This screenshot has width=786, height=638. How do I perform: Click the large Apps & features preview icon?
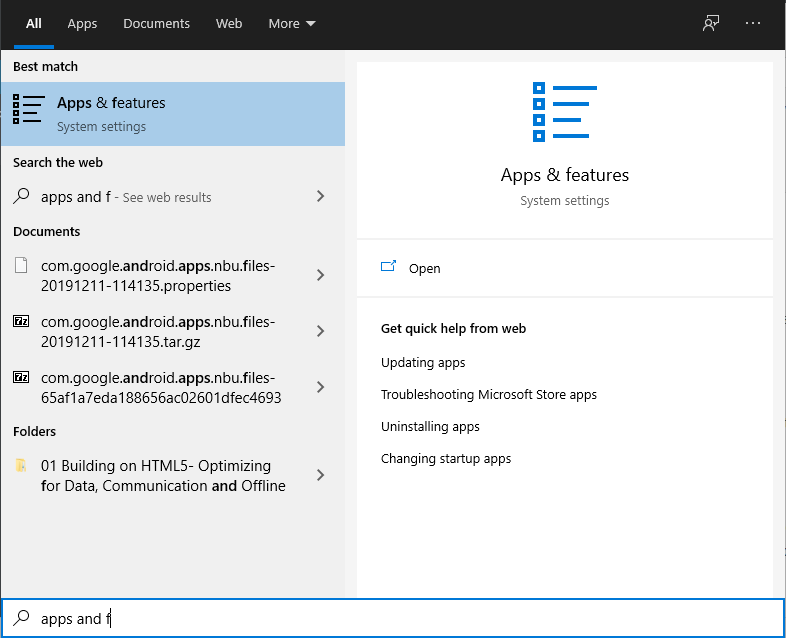click(x=564, y=112)
